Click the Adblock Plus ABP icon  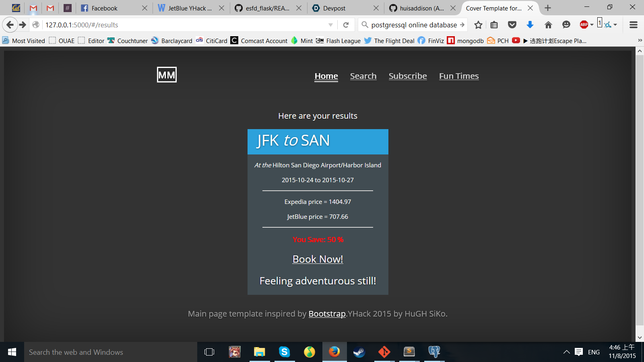coord(584,25)
